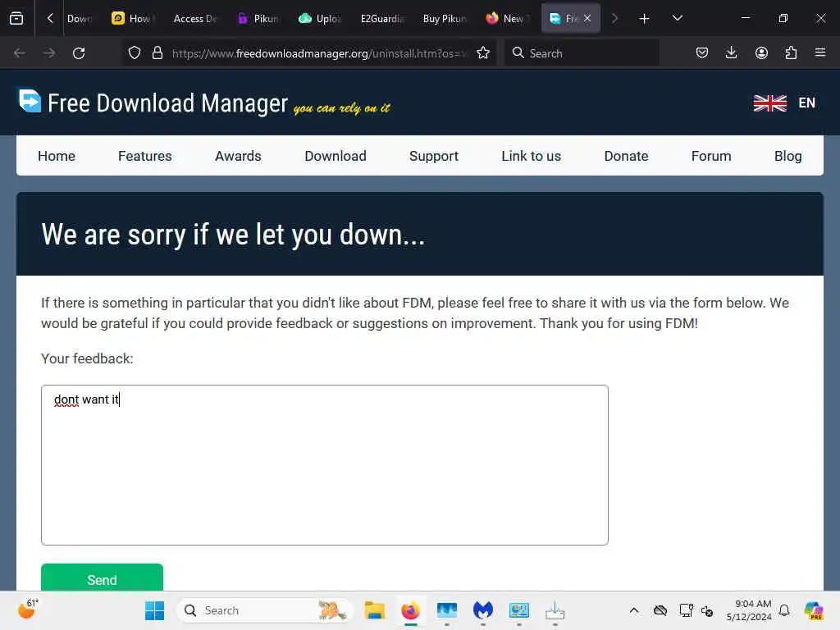Open the Donate page
Screen dimensions: 840x630
(626, 156)
